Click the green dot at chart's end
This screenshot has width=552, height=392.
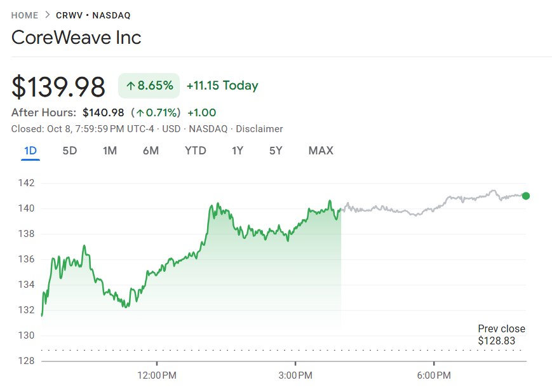click(x=525, y=196)
